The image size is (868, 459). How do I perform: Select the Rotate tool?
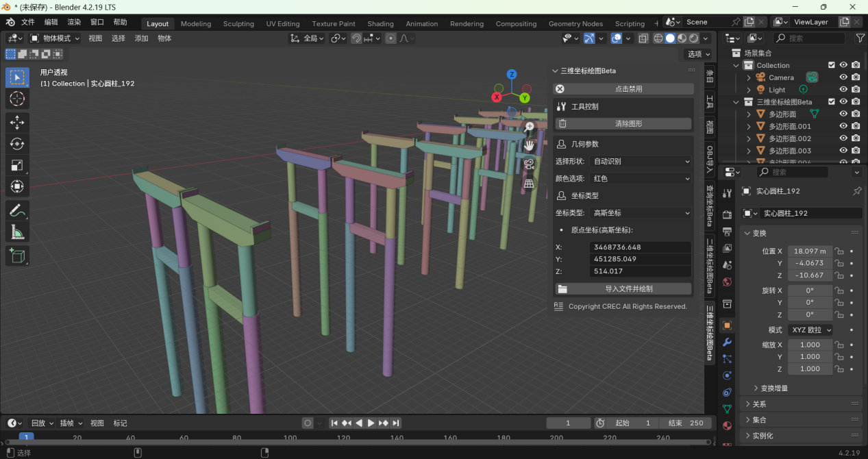click(17, 144)
